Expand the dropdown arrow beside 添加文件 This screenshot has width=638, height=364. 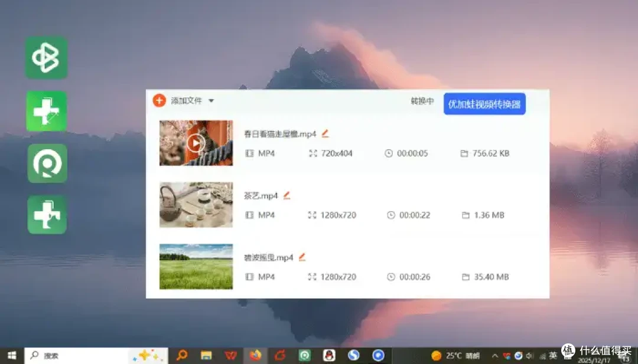211,101
